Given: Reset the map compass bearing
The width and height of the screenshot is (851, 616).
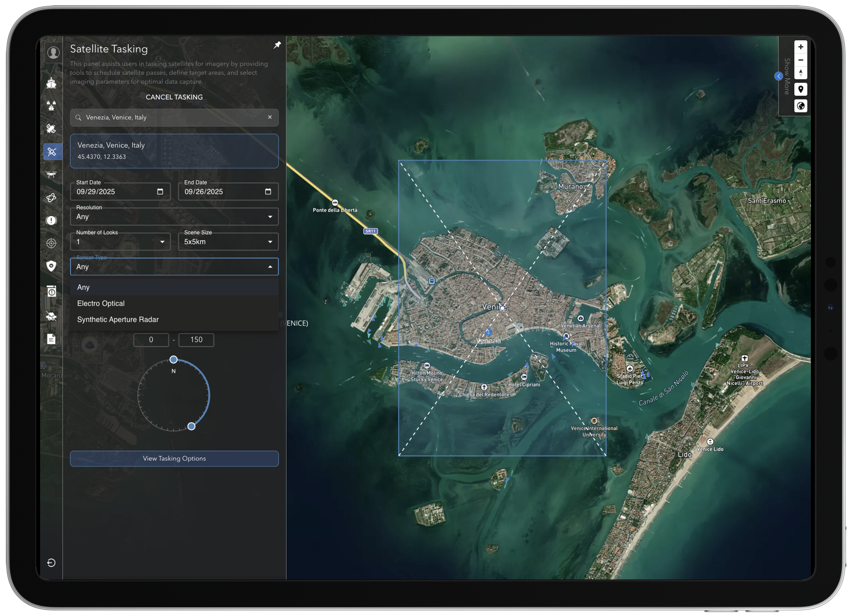Looking at the screenshot, I should coord(801,73).
